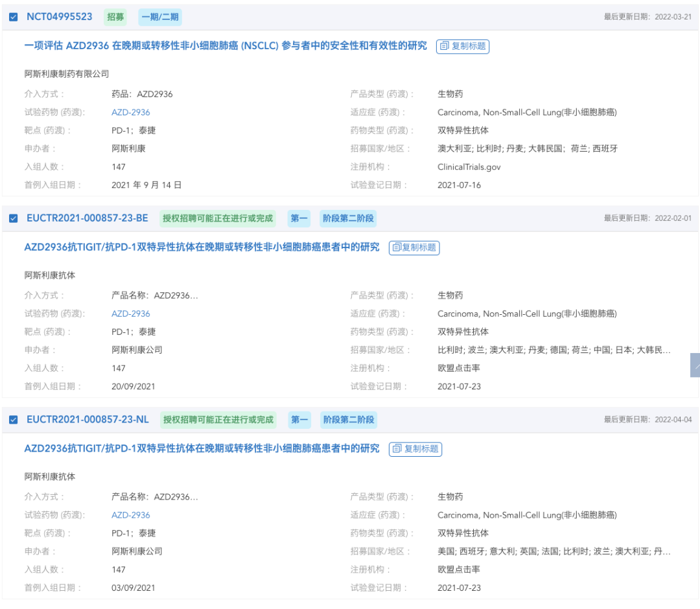Open trial ID EUCTR2021-000857-23-BE
The width and height of the screenshot is (700, 609).
coord(87,218)
